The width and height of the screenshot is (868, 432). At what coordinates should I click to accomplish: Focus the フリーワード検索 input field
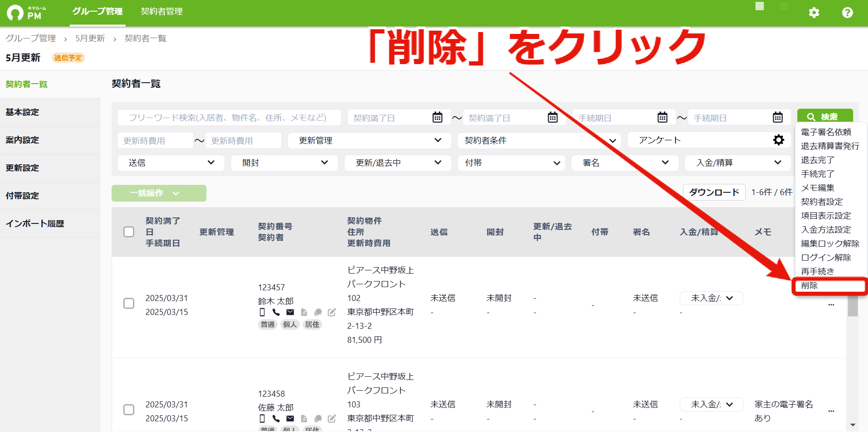[229, 118]
